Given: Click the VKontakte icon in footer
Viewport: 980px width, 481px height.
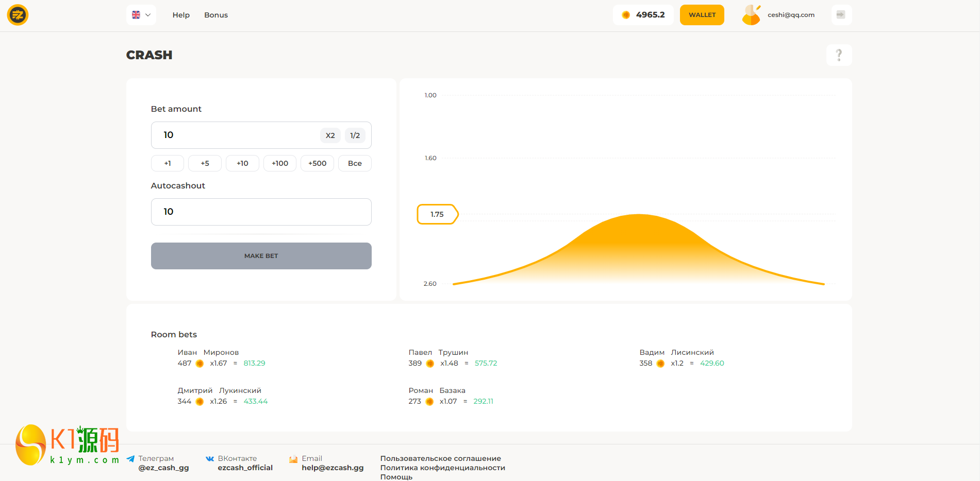Looking at the screenshot, I should point(210,459).
